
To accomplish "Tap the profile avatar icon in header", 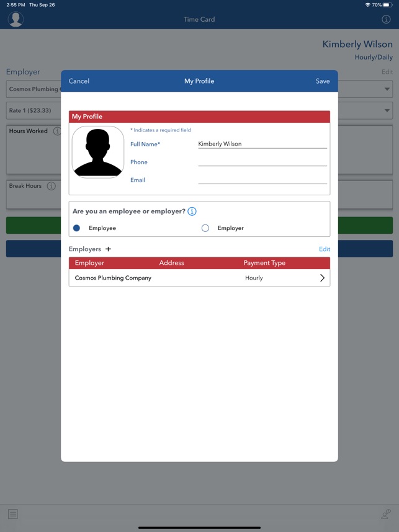I will coord(16,19).
